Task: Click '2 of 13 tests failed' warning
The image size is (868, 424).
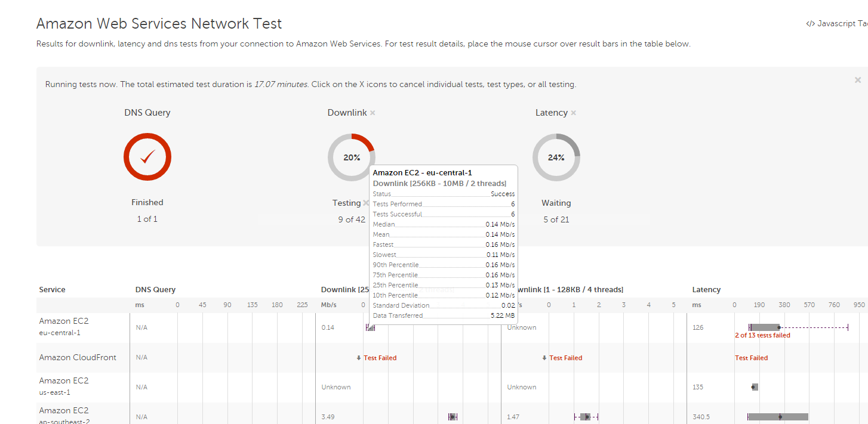Action: click(x=762, y=335)
